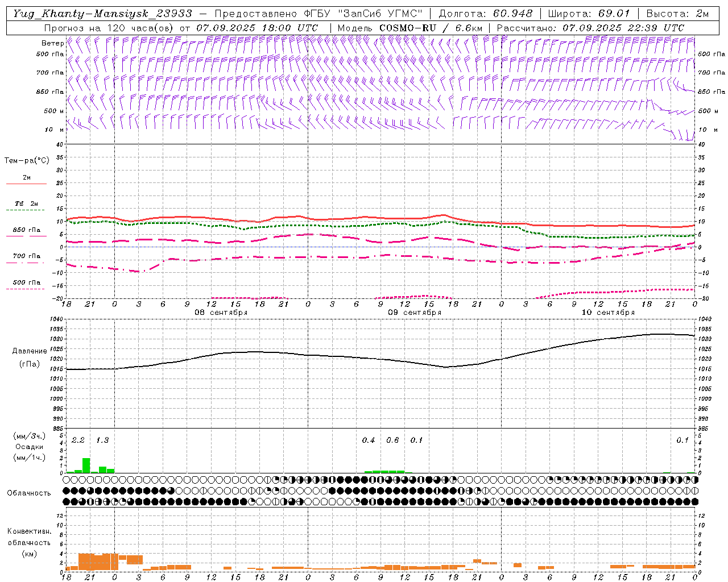728x582 pixels.
Task: Click the 'Осадки' precipitation label
Action: click(x=29, y=447)
